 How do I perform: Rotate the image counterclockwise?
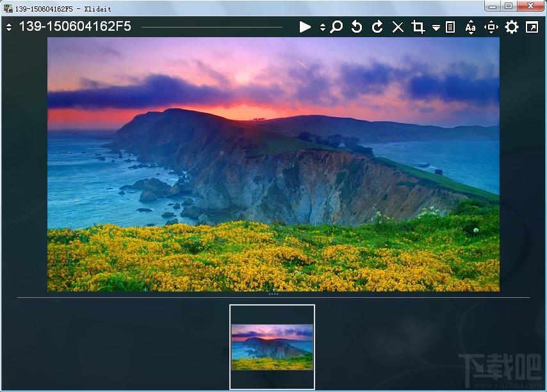pyautogui.click(x=357, y=27)
